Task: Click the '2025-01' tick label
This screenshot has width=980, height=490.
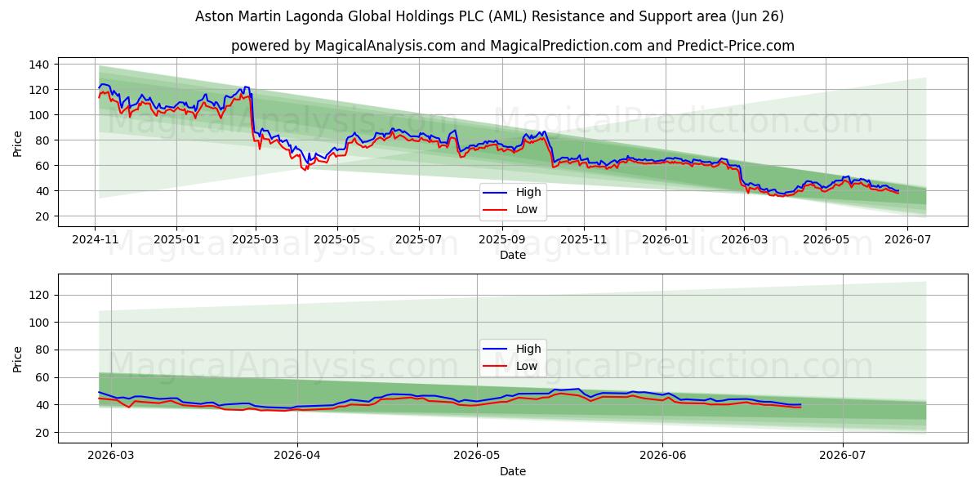Action: [x=176, y=240]
